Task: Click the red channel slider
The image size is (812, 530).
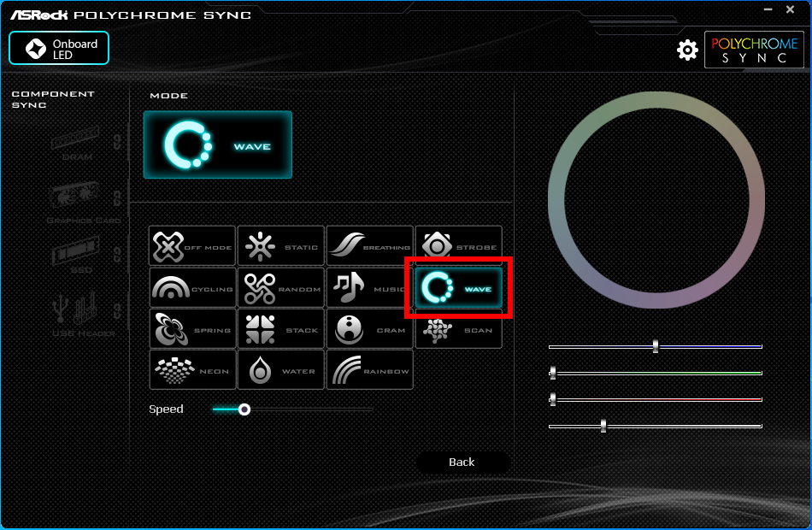Action: (x=655, y=399)
